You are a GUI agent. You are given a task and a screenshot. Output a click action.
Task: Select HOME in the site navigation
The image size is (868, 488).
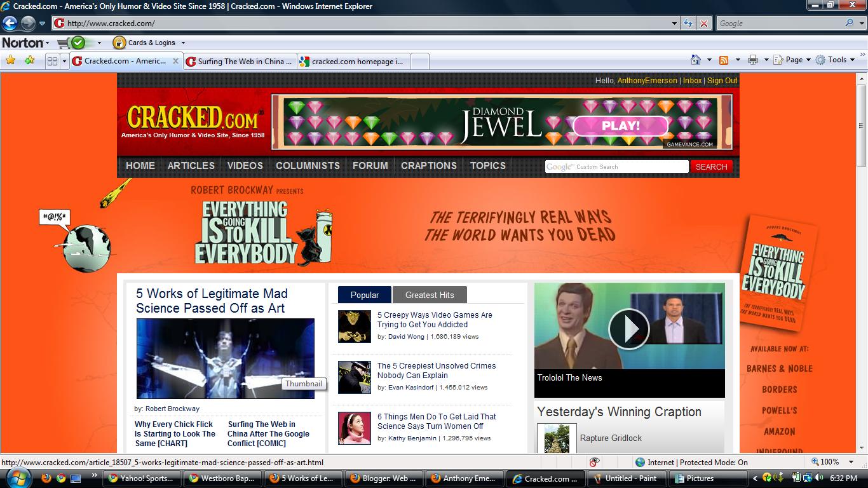pos(140,165)
